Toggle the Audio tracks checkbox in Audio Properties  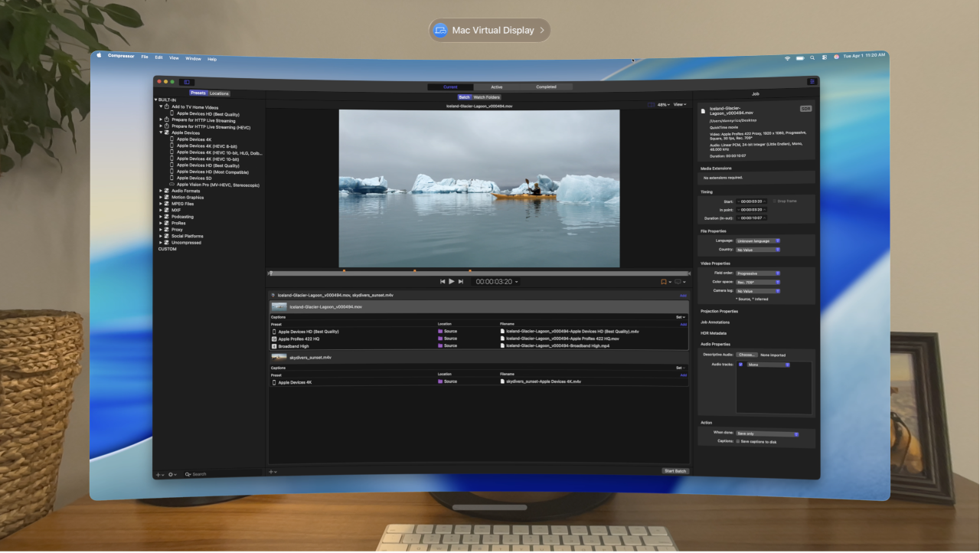740,366
